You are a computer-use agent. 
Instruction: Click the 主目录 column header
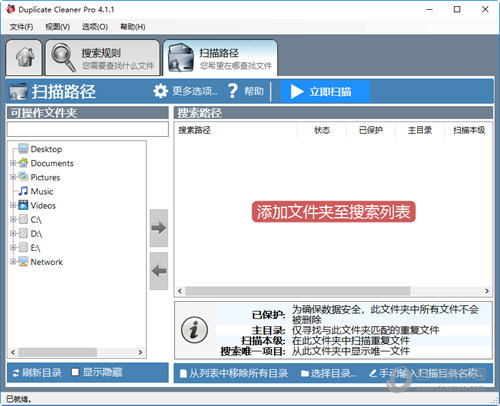pyautogui.click(x=420, y=130)
